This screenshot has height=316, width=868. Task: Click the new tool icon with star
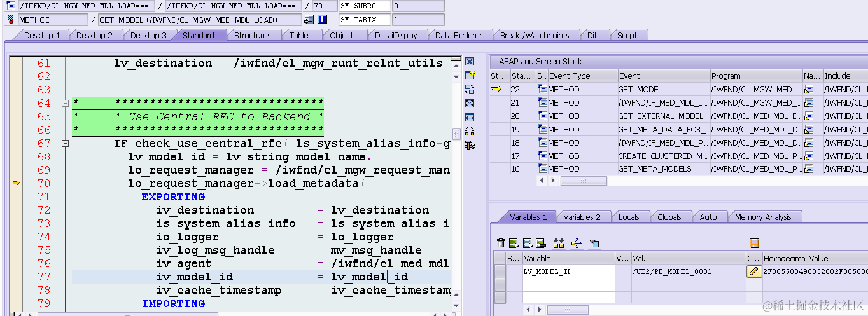[x=470, y=76]
